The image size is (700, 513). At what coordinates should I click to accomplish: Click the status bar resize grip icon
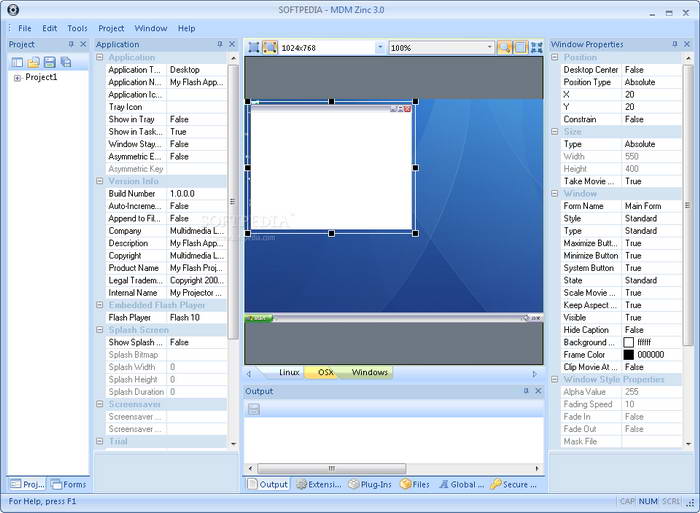click(x=689, y=502)
